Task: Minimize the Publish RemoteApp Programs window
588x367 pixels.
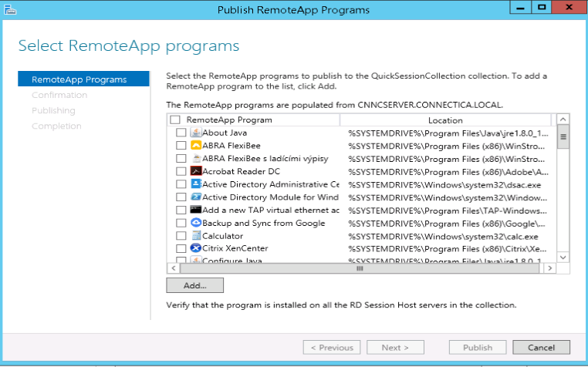Action: point(521,7)
